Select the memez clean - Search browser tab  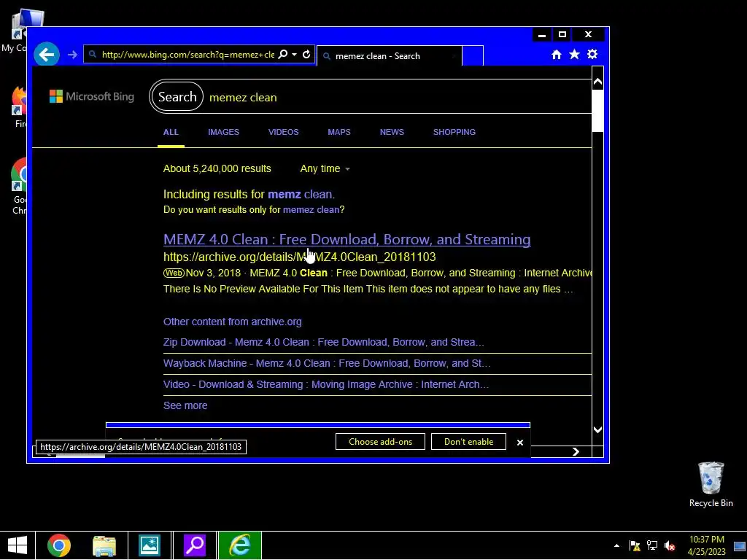390,55
